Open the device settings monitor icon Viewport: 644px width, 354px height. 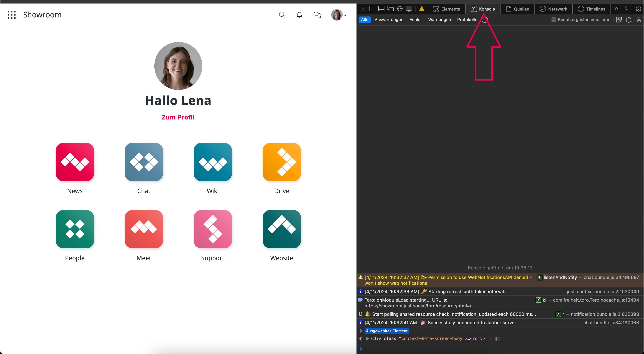409,9
